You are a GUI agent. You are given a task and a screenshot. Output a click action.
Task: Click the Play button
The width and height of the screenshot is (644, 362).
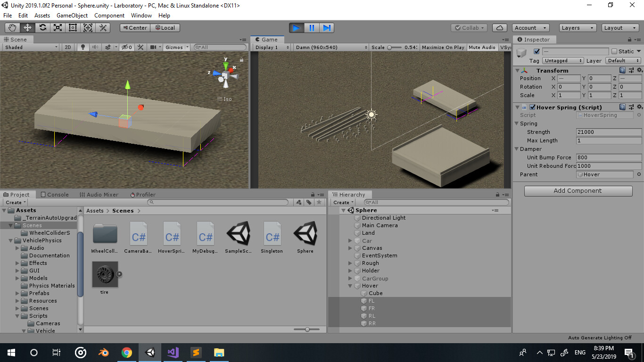click(x=297, y=27)
